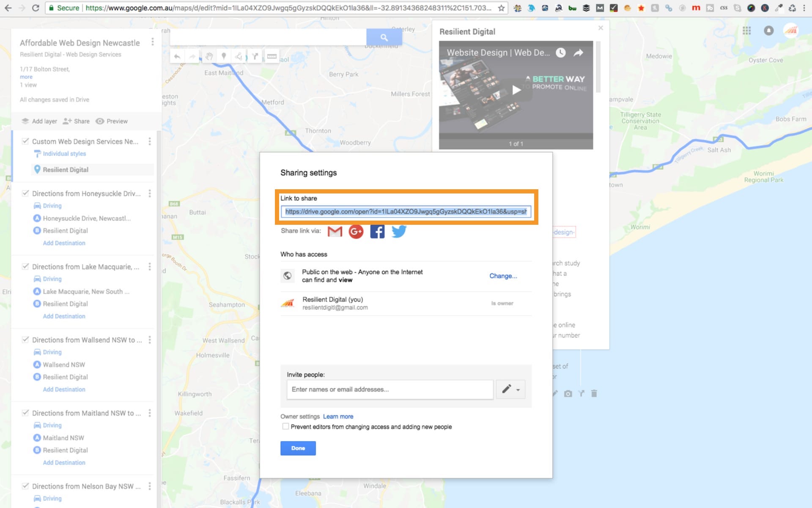
Task: Toggle Directions from Lake Macquarie layer checkbox
Action: [25, 267]
